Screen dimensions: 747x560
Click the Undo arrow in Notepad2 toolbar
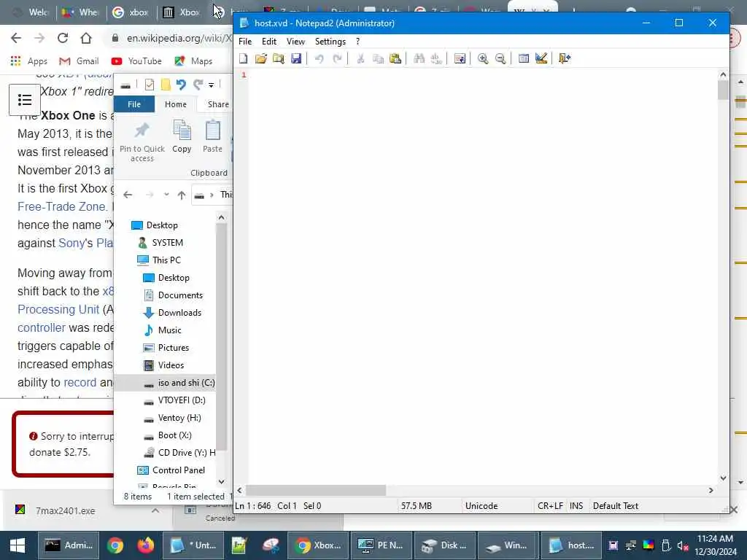click(320, 58)
